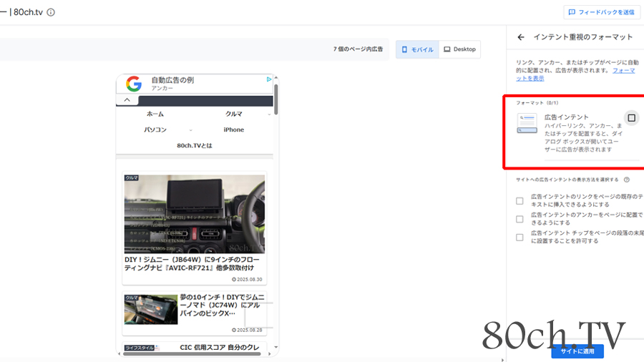
Task: Click the 自動広告の例 ad title
Action: click(172, 80)
